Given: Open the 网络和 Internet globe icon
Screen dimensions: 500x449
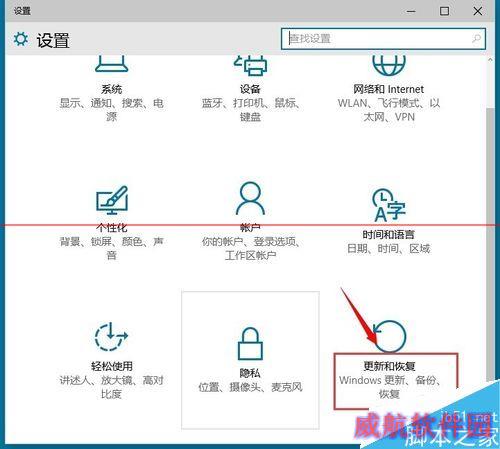Looking at the screenshot, I should coord(389,65).
